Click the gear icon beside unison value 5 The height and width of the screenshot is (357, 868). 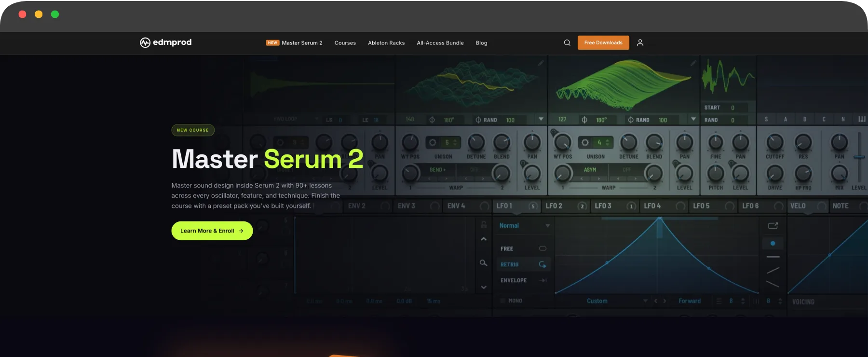(433, 142)
